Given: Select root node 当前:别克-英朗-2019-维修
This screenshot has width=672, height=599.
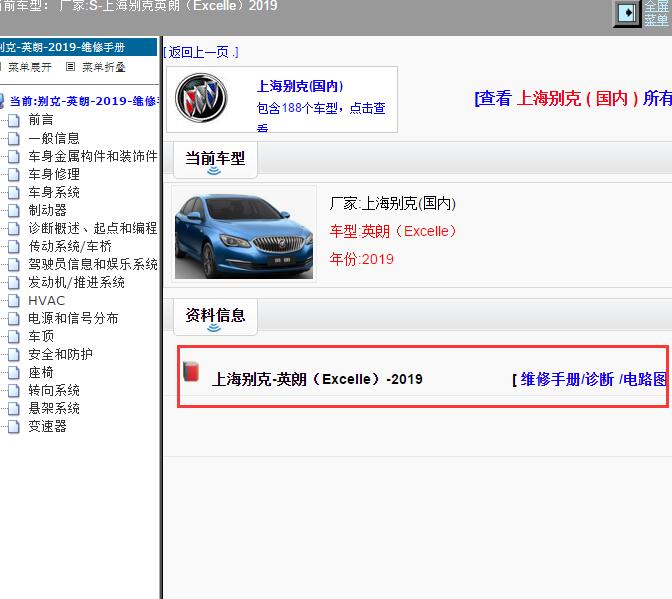Looking at the screenshot, I should pyautogui.click(x=84, y=101).
